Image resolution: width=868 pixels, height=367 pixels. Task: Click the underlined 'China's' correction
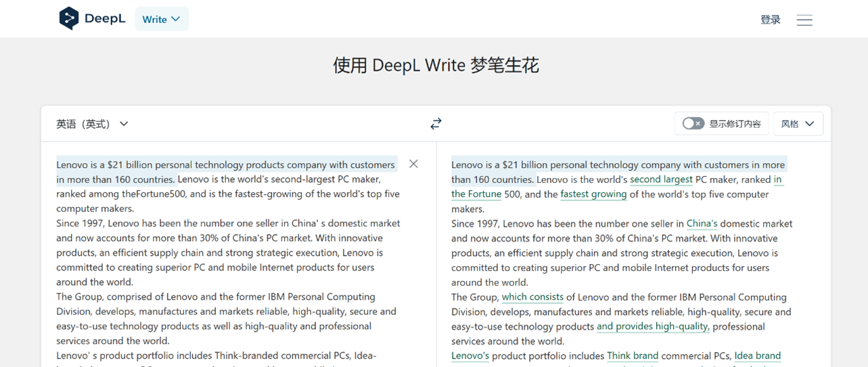coord(702,223)
